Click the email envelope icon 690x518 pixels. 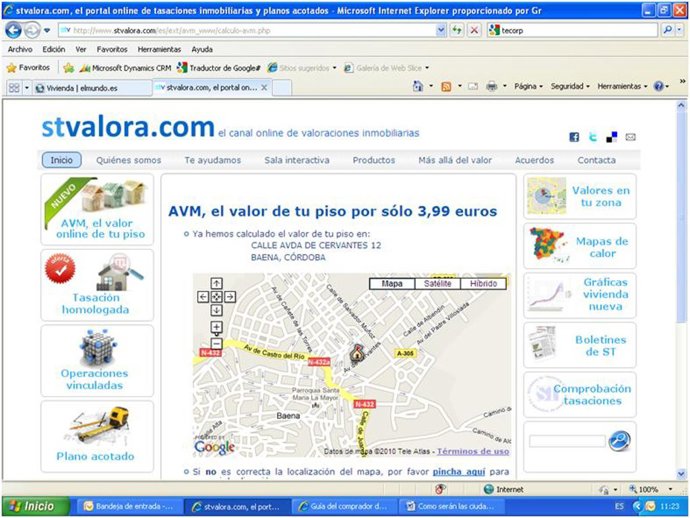point(630,137)
